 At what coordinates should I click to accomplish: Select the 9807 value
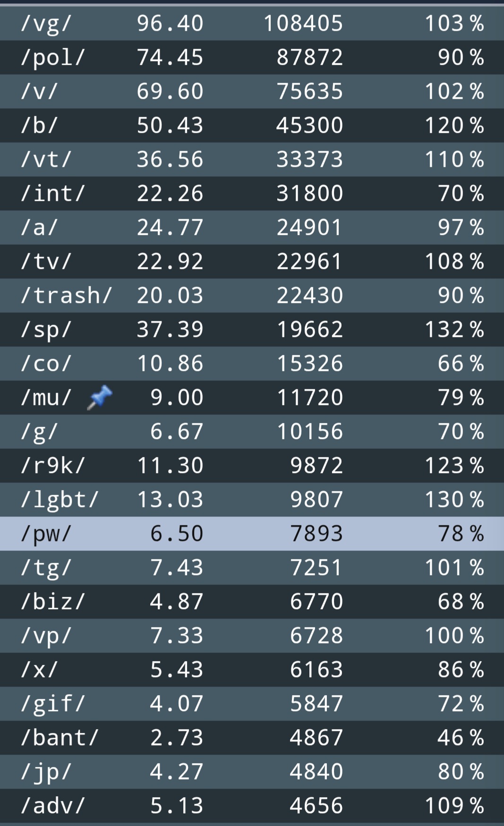316,500
